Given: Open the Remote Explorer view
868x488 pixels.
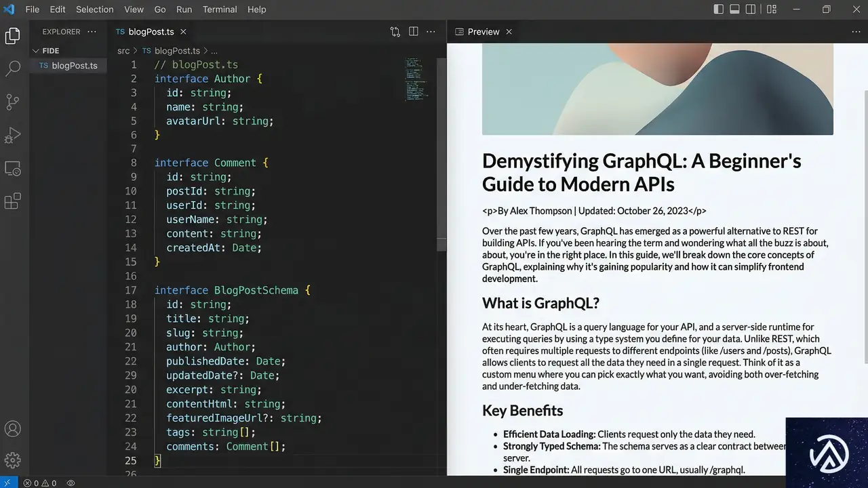Looking at the screenshot, I should (x=13, y=168).
